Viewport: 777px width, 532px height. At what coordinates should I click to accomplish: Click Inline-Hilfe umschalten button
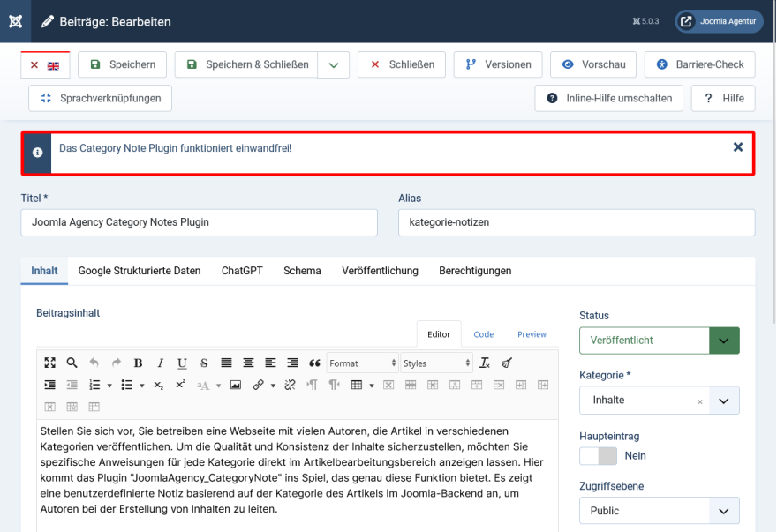tap(609, 98)
